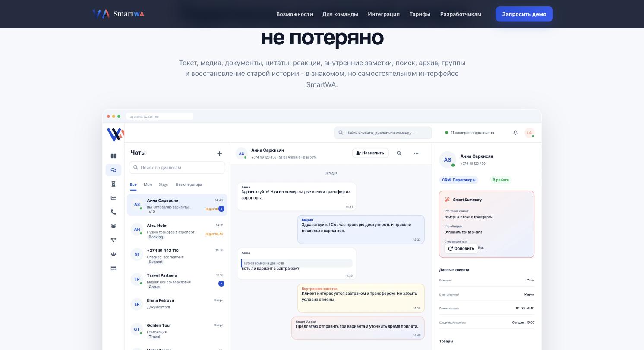Screen dimensions: 644x350
Task: Open Разработчикам in the top navigation
Action: click(x=461, y=14)
